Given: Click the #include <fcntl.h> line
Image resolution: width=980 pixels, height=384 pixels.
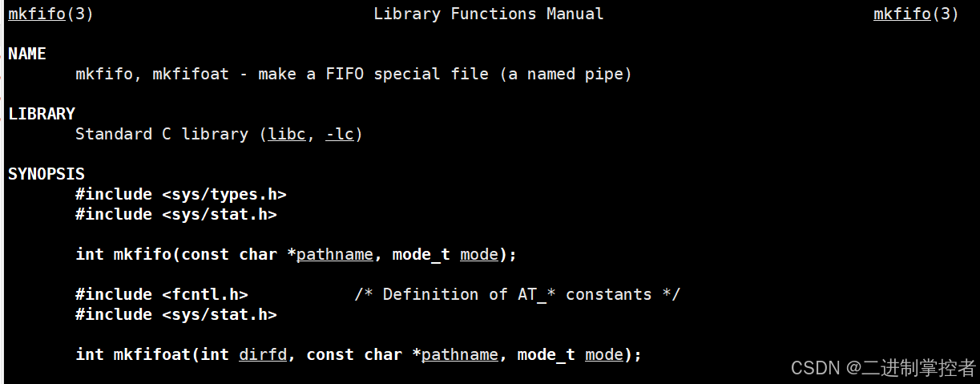Looking at the screenshot, I should 161,294.
